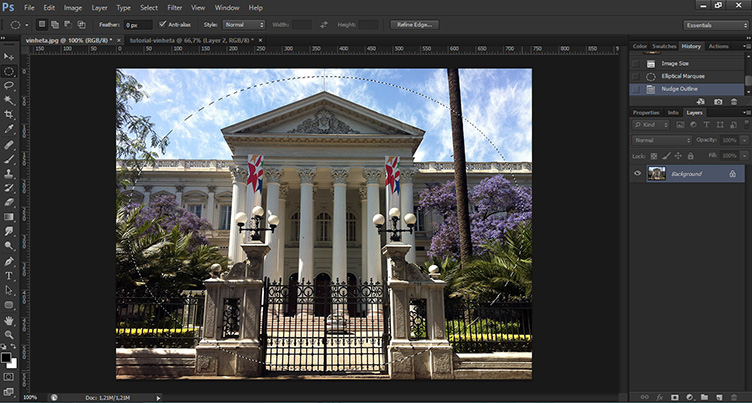Viewport: 752px width, 403px height.
Task: Open the Filter menu
Action: click(175, 7)
